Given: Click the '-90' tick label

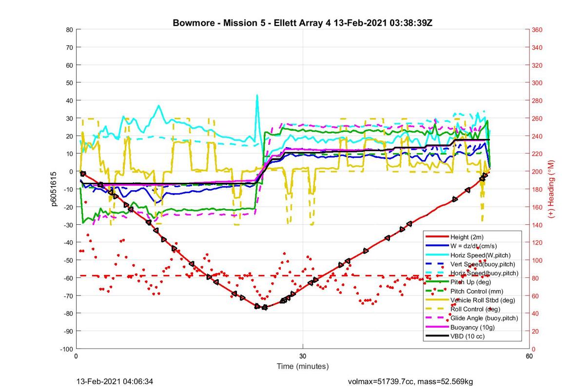Looking at the screenshot, I should [69, 332].
